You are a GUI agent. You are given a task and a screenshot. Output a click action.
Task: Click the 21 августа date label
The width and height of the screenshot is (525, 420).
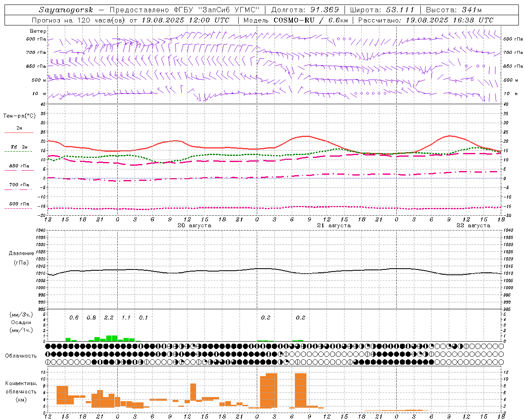pos(334,226)
